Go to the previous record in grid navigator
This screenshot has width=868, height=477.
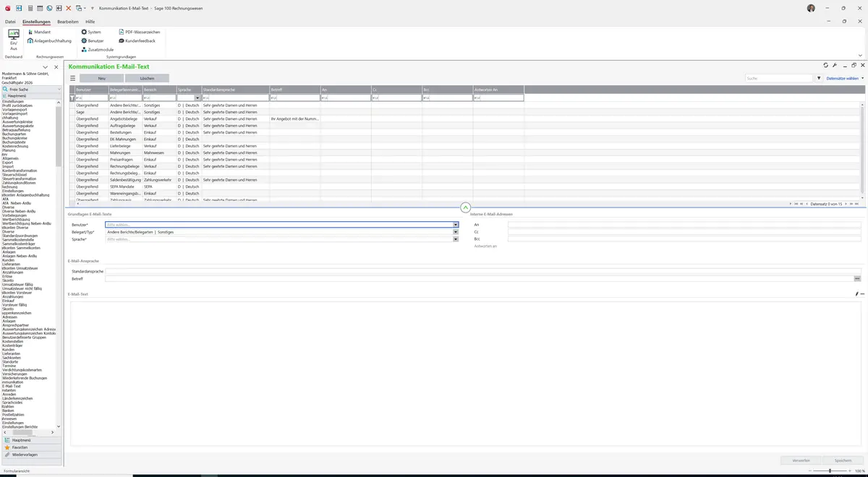point(807,204)
